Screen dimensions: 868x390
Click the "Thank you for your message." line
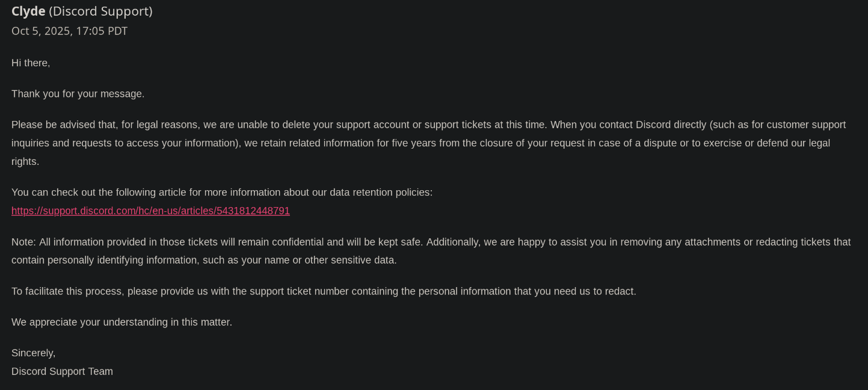point(78,94)
